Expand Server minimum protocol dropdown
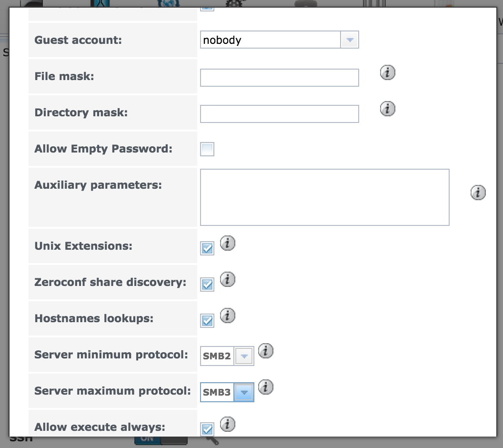Viewport: 503px width, 448px height. pos(244,356)
